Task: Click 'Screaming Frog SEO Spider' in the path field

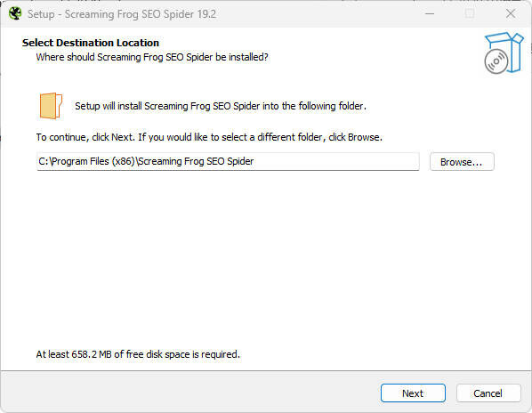Action: click(x=196, y=161)
